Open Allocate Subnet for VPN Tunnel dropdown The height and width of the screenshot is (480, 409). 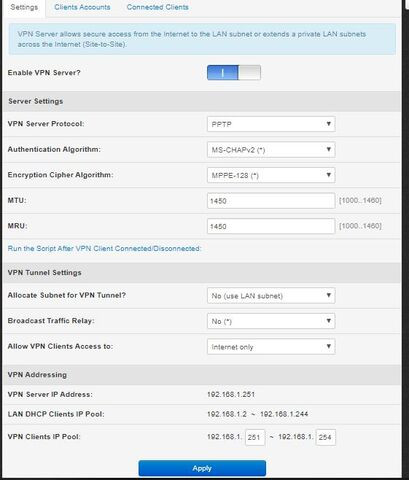(x=271, y=296)
